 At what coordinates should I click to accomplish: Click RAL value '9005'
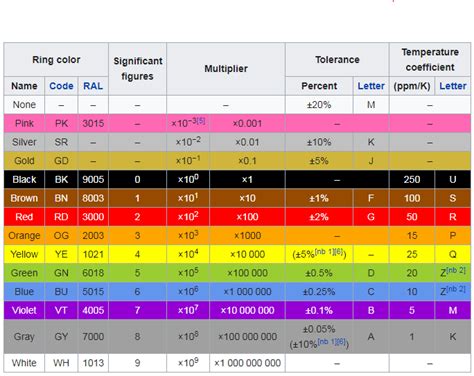pos(93,179)
